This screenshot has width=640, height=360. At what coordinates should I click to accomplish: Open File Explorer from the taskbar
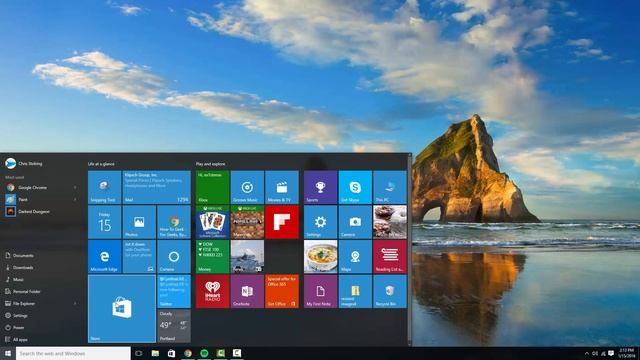point(155,353)
